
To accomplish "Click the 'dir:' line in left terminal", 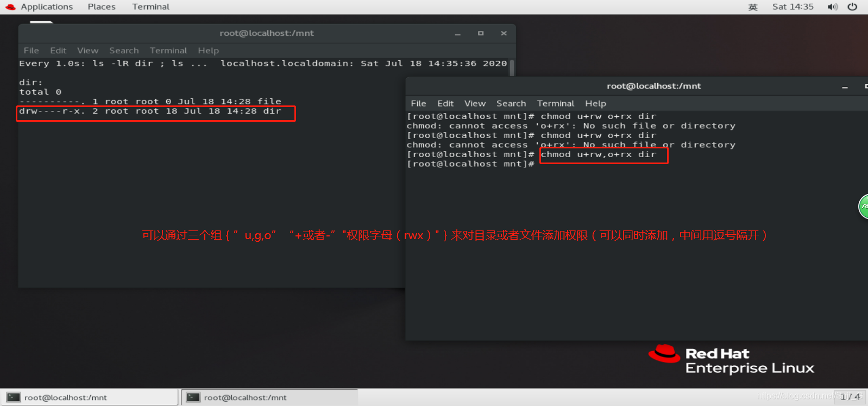I will click(x=30, y=83).
